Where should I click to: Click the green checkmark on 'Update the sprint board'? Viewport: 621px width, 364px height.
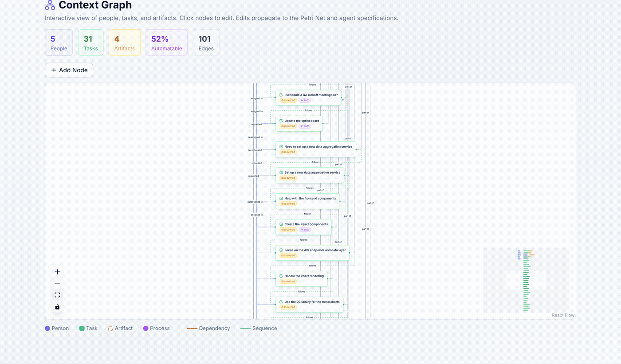(280, 121)
